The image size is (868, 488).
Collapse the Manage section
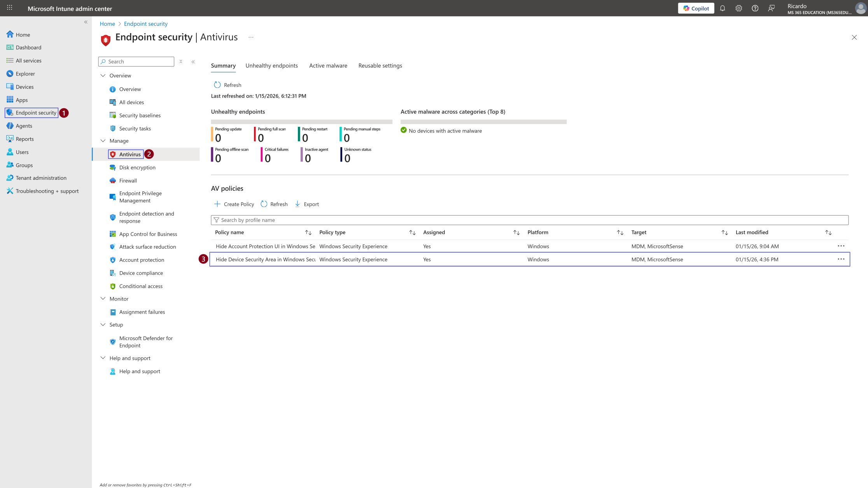[103, 141]
